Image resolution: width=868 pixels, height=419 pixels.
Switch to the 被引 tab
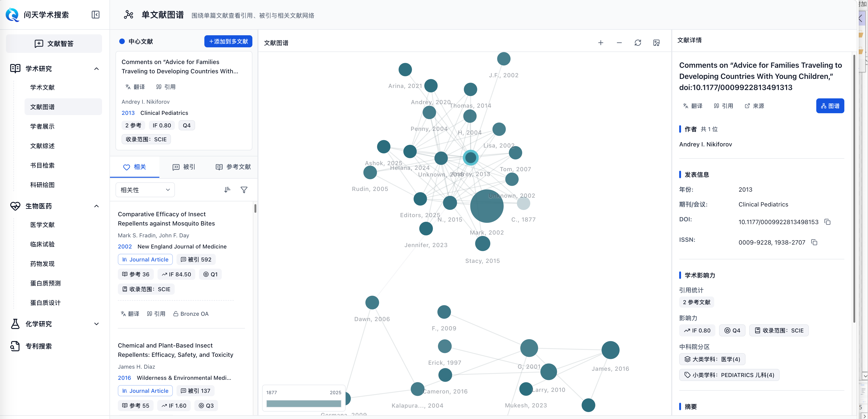184,167
